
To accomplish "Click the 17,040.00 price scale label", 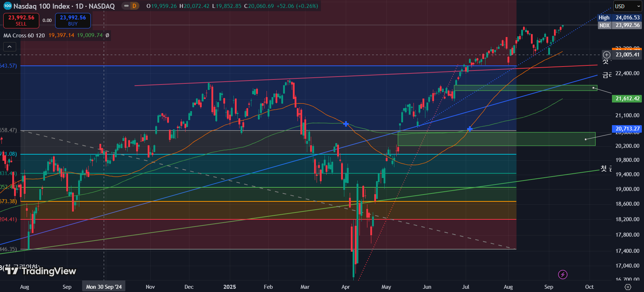I will (x=627, y=266).
